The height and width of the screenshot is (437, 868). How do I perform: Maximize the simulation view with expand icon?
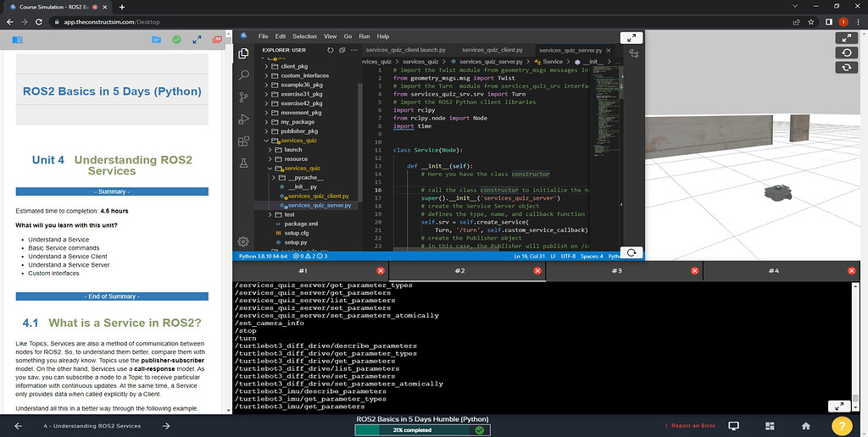click(846, 38)
